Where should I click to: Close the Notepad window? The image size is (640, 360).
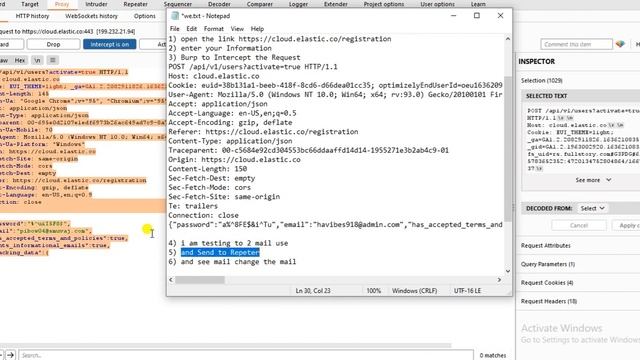point(500,16)
